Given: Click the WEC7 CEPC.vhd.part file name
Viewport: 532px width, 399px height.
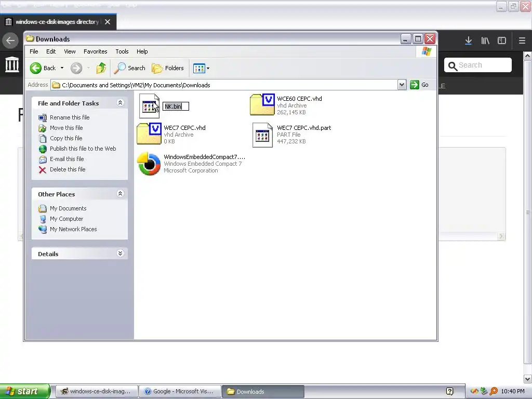Looking at the screenshot, I should 304,128.
